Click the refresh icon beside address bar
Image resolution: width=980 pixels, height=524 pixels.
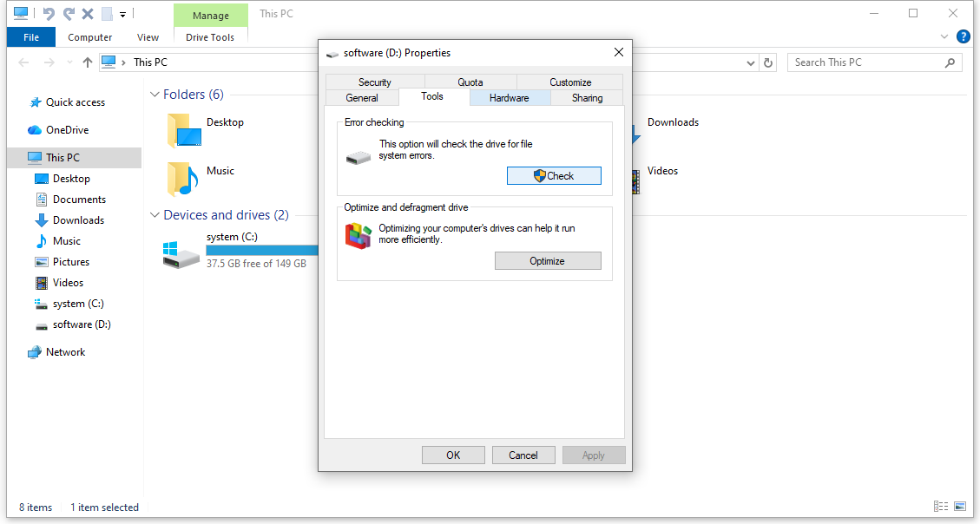point(767,62)
